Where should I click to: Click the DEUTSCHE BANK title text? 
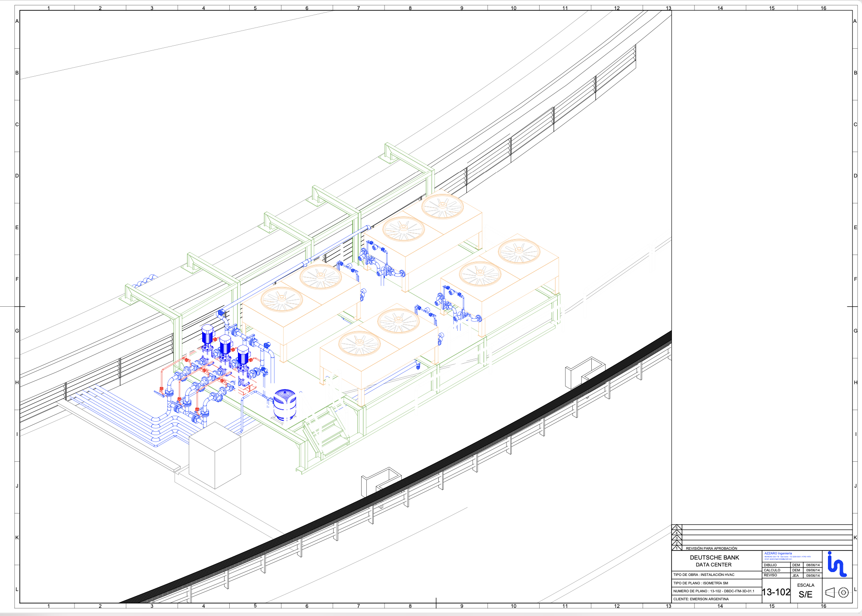coord(714,557)
